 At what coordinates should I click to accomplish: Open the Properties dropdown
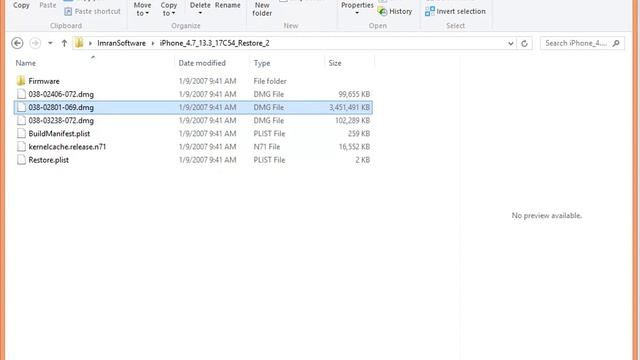pyautogui.click(x=357, y=8)
